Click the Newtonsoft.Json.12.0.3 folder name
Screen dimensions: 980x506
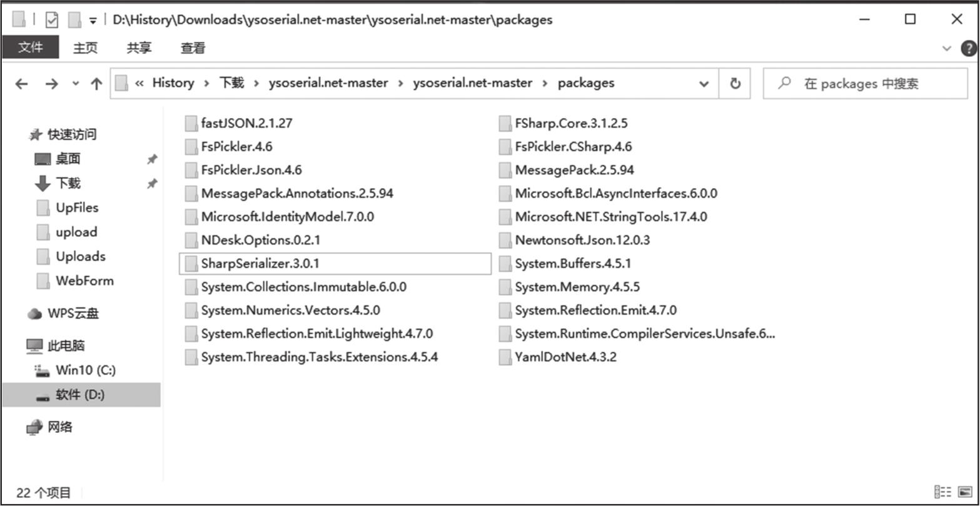[x=582, y=240]
